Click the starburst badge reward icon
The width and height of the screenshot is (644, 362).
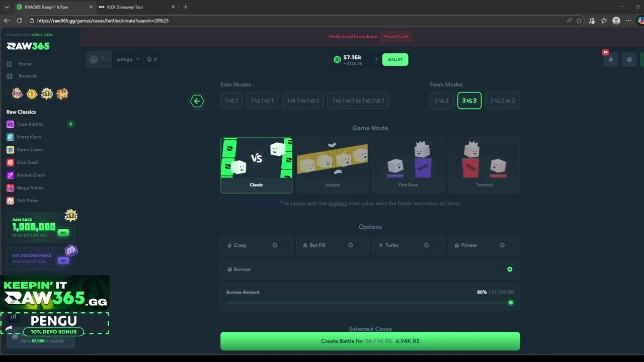tap(47, 94)
